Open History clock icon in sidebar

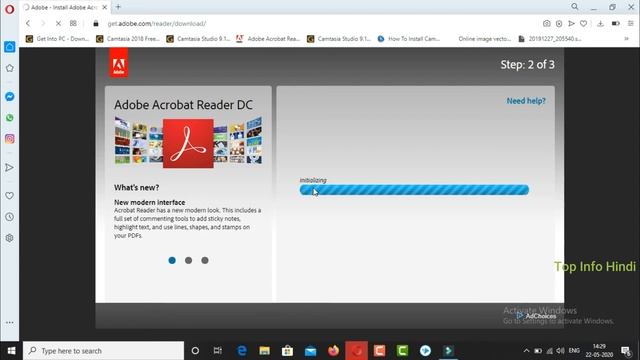coord(9,217)
